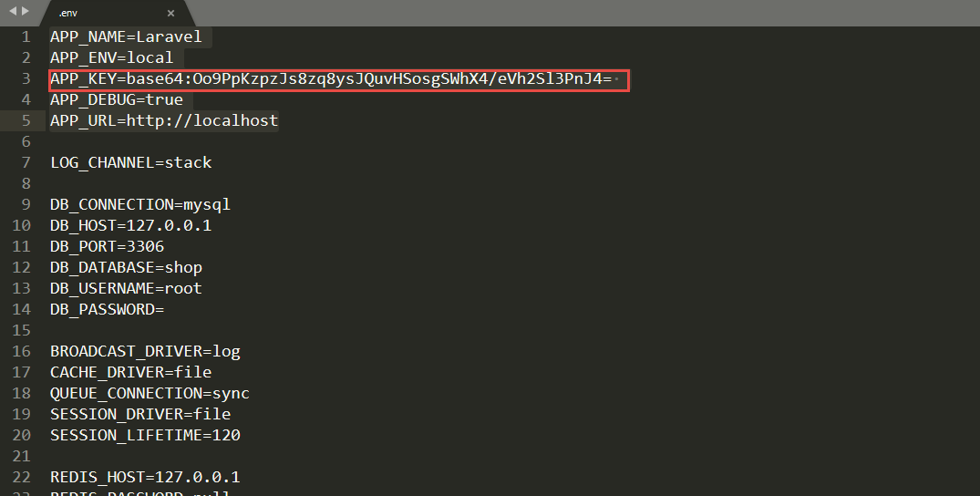This screenshot has height=496, width=980.
Task: Click the APP_NAME=Laravel line
Action: pos(126,37)
